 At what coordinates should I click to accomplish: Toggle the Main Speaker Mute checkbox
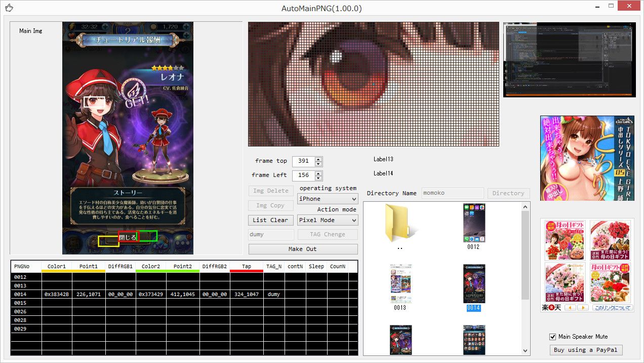pyautogui.click(x=553, y=337)
